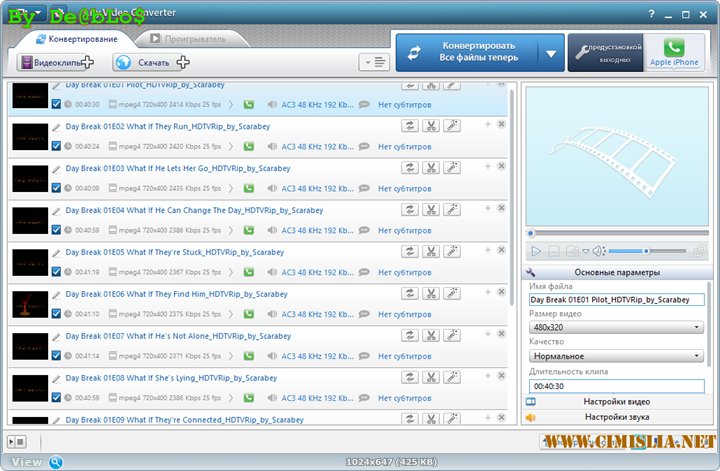The height and width of the screenshot is (471, 720).
Task: Expand the quality dropdown showing Нормальное
Action: 615,356
